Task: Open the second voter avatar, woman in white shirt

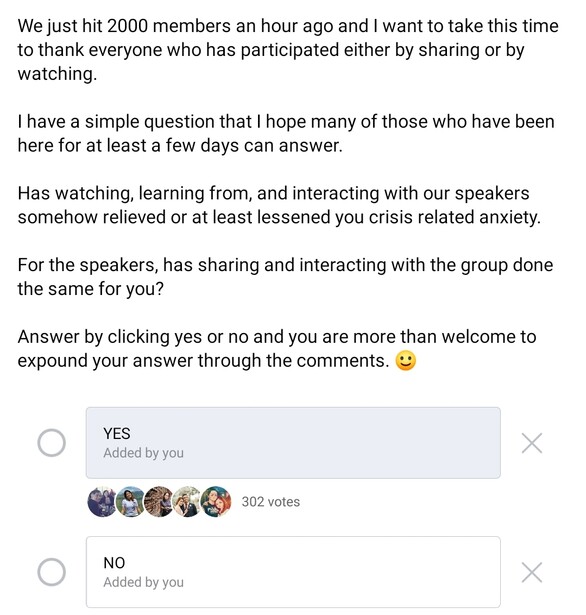Action: point(131,502)
